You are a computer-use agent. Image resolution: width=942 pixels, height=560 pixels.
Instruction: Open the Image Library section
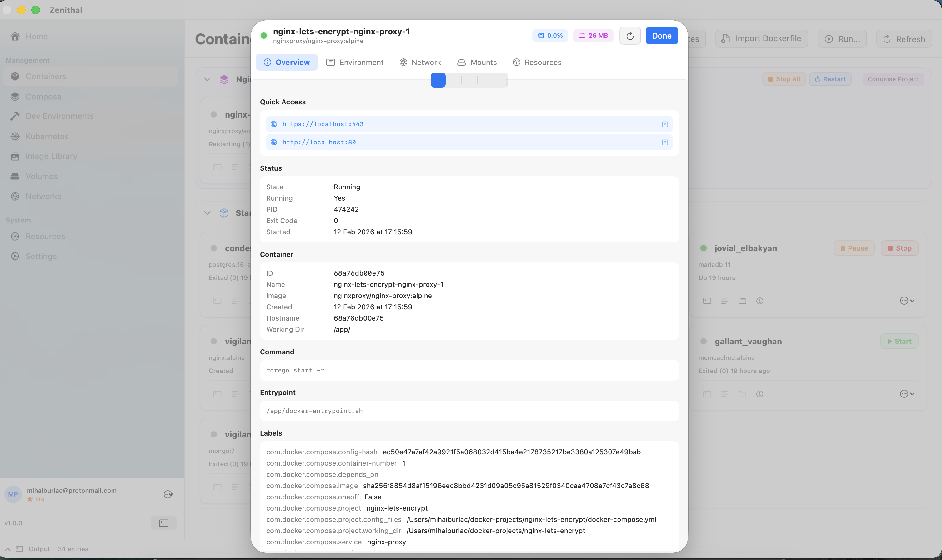coord(51,156)
